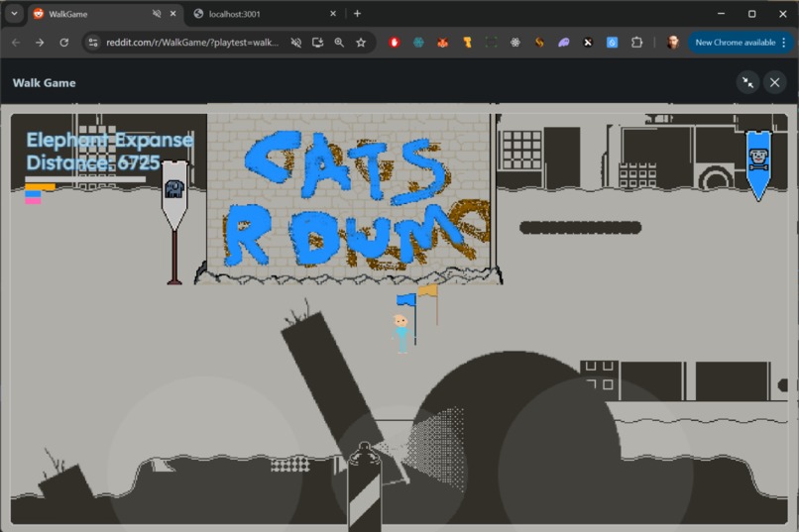Open Chrome three-dot menu
The width and height of the screenshot is (799, 532).
[784, 43]
